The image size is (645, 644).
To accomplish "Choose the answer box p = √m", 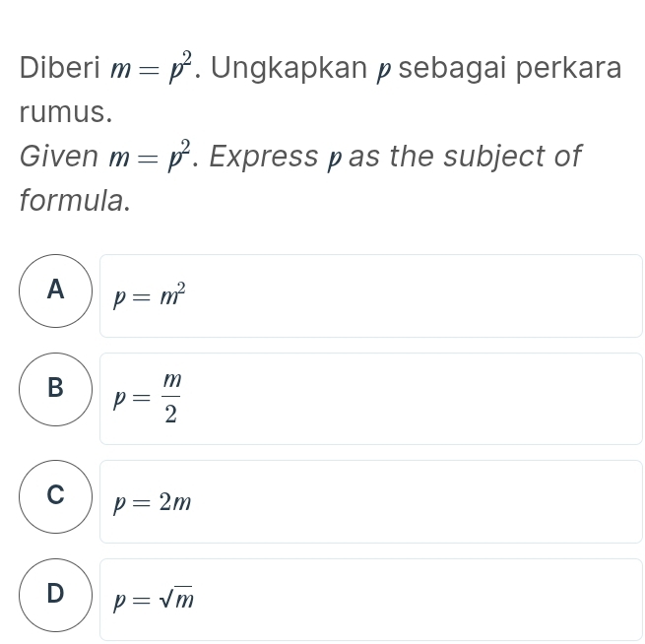I will tap(370, 599).
